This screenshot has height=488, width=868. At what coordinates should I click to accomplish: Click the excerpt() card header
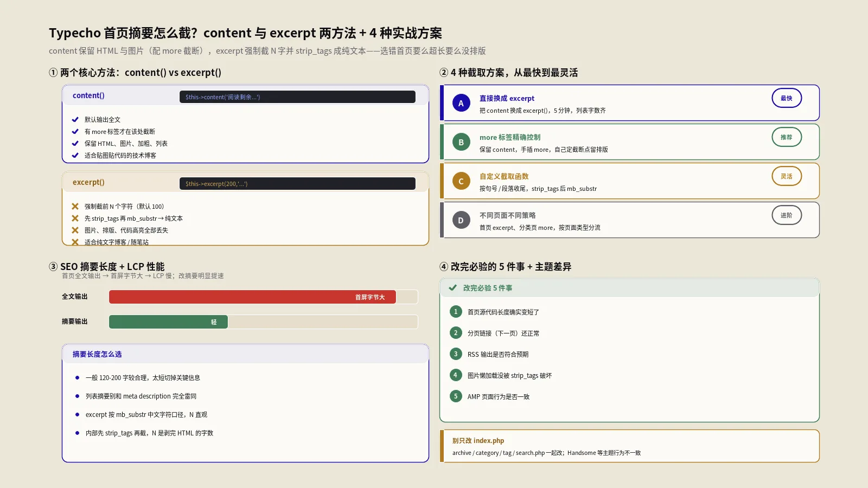point(245,182)
